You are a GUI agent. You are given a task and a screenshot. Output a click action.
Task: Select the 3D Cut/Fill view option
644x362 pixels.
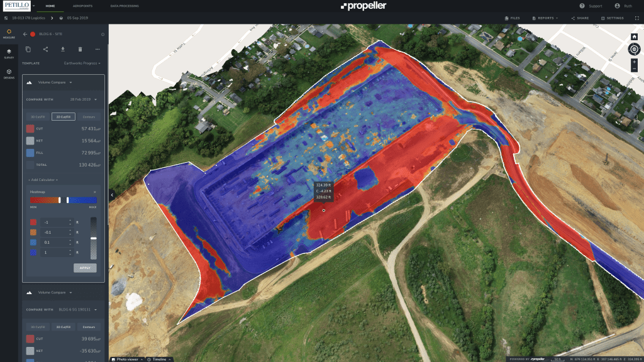pos(37,116)
